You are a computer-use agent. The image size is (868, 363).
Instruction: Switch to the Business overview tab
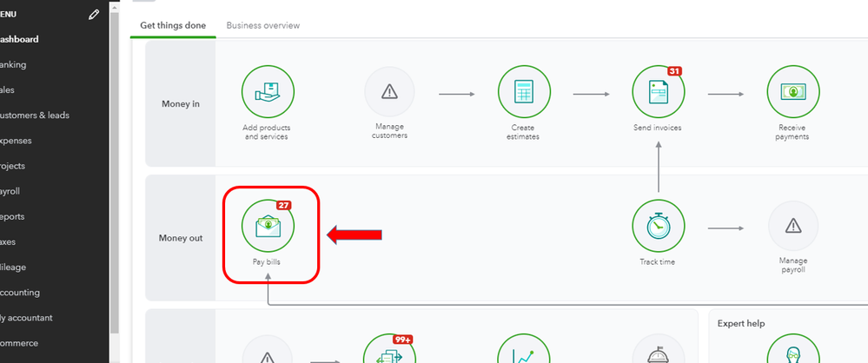tap(263, 25)
